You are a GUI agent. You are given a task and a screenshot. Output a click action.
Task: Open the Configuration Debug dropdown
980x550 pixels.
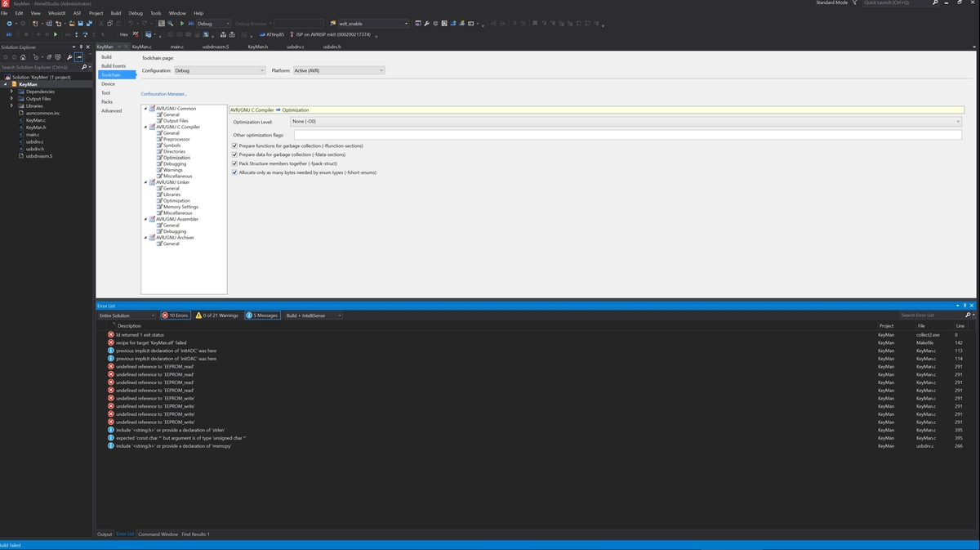[219, 70]
